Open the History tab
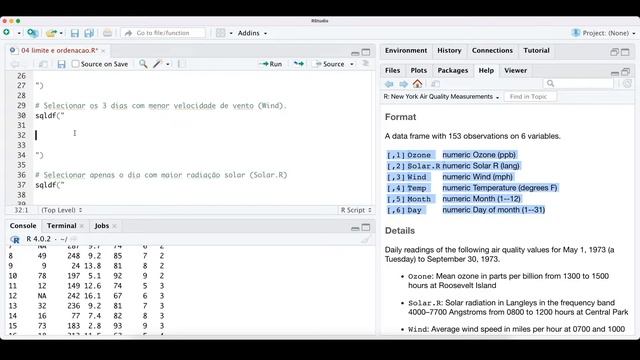Screen dimensions: 640x360 449,50
